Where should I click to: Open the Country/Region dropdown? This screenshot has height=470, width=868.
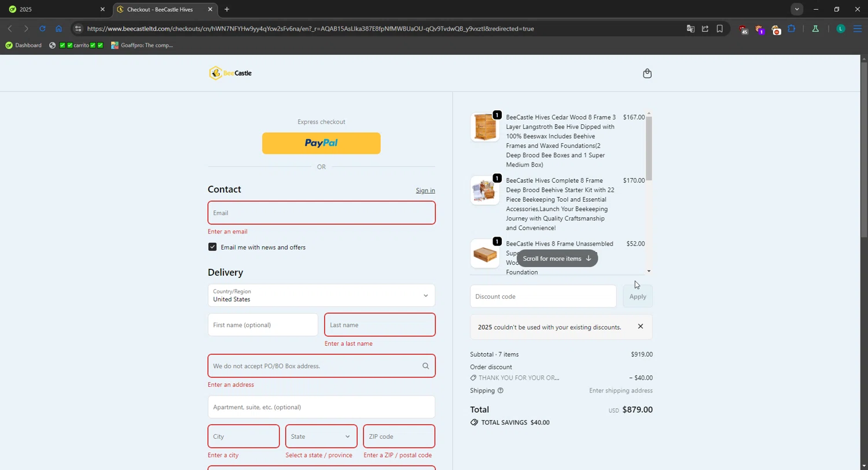pyautogui.click(x=321, y=295)
